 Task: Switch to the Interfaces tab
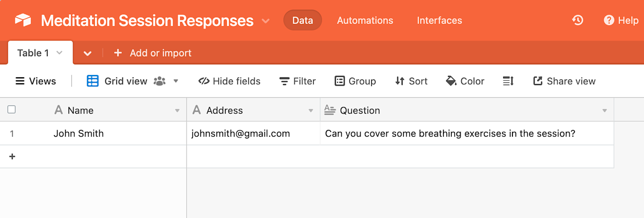click(439, 20)
